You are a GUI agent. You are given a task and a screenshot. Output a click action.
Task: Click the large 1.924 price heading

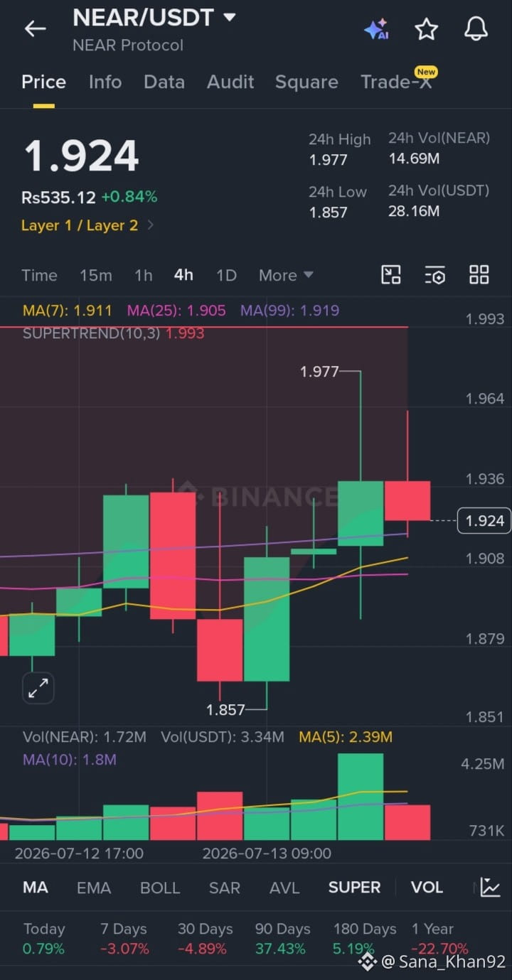point(82,156)
